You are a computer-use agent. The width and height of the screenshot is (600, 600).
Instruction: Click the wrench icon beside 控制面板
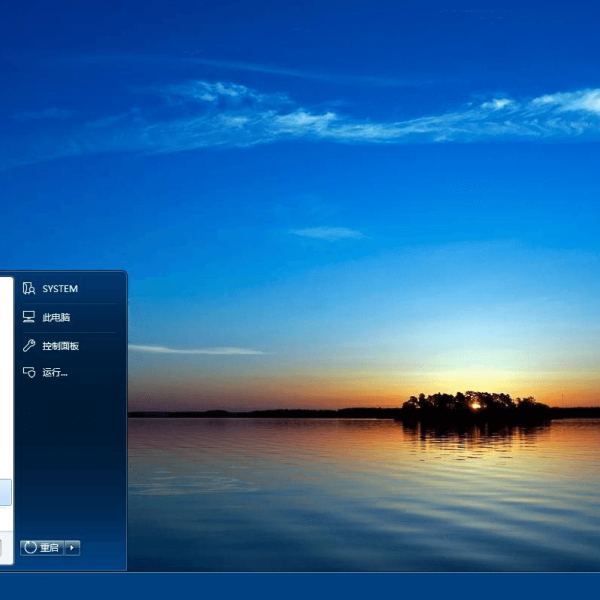click(x=29, y=346)
